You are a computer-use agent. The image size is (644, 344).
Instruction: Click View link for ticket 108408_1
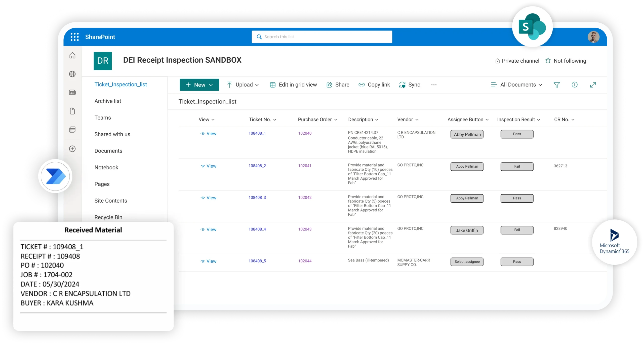tap(208, 134)
